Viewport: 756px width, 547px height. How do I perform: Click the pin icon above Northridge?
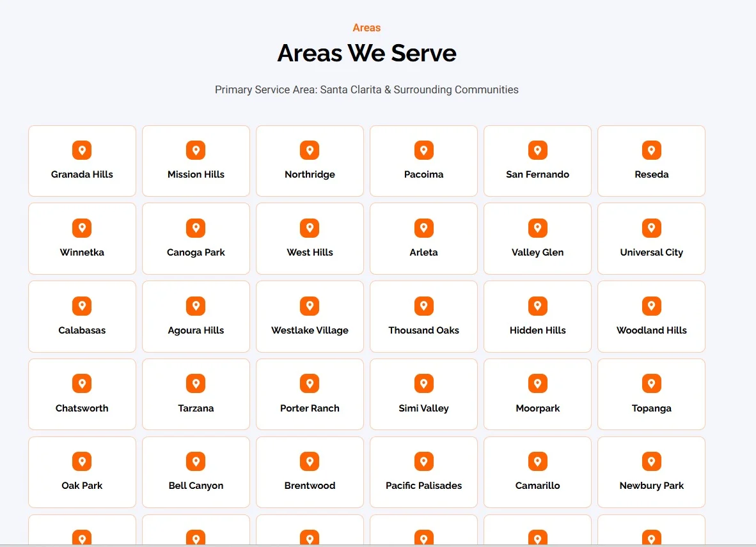(310, 150)
